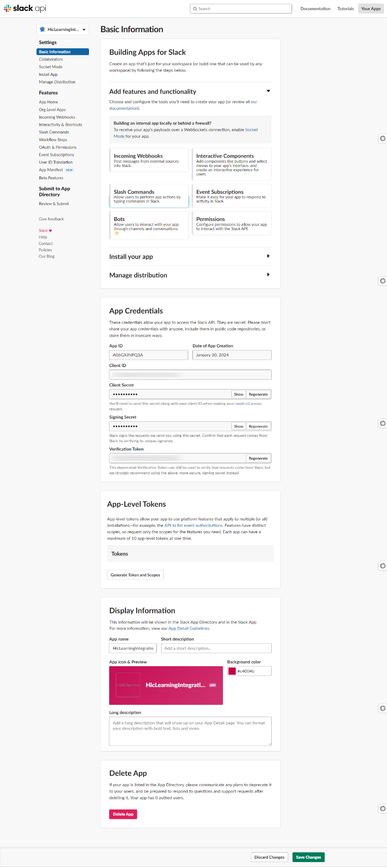This screenshot has width=387, height=868.
Task: Open Slash Commands in sidebar
Action: pyautogui.click(x=54, y=132)
